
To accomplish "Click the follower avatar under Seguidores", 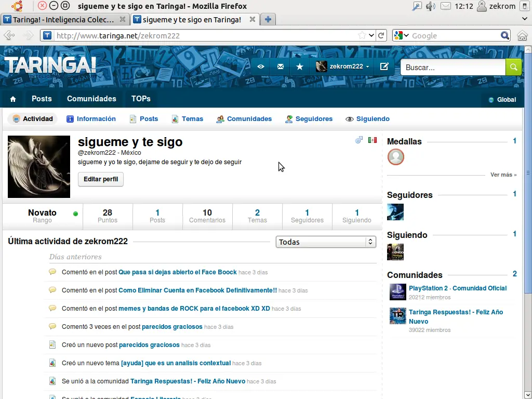I will click(x=395, y=212).
